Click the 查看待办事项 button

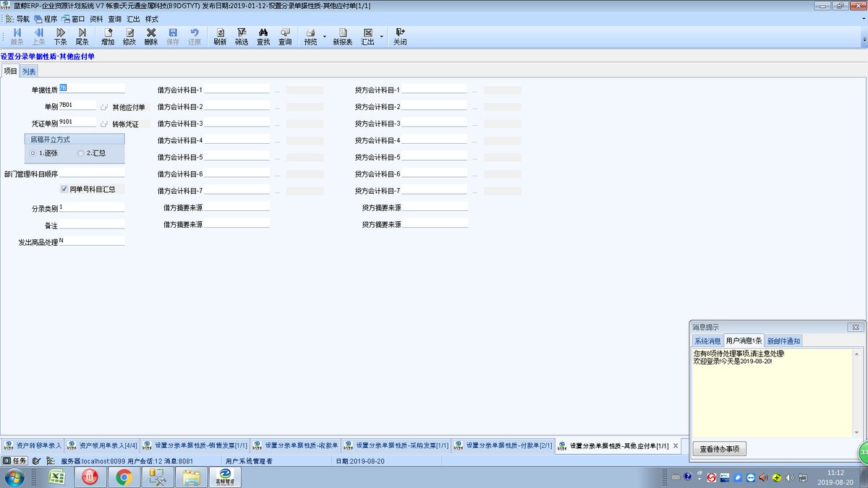coord(719,449)
